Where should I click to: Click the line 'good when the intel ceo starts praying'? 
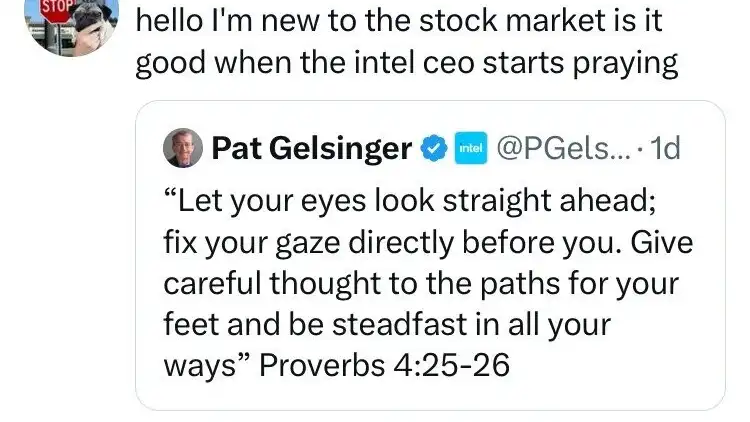[407, 64]
